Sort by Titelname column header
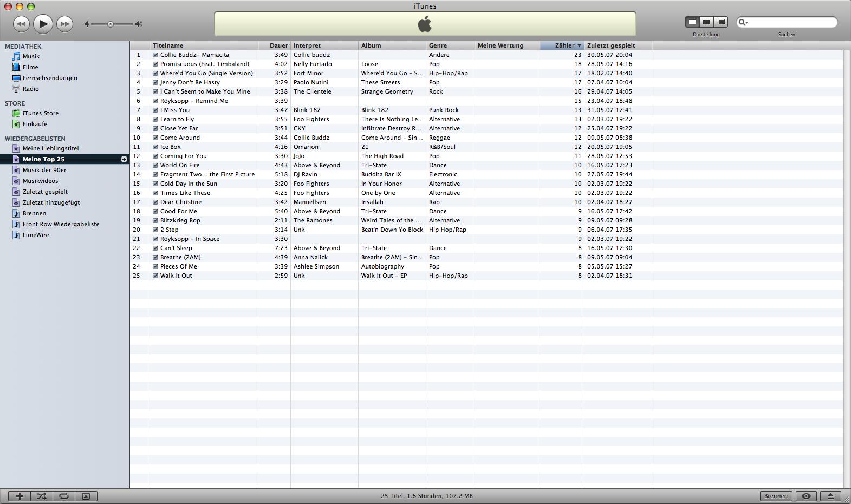This screenshot has width=851, height=504. (x=204, y=45)
